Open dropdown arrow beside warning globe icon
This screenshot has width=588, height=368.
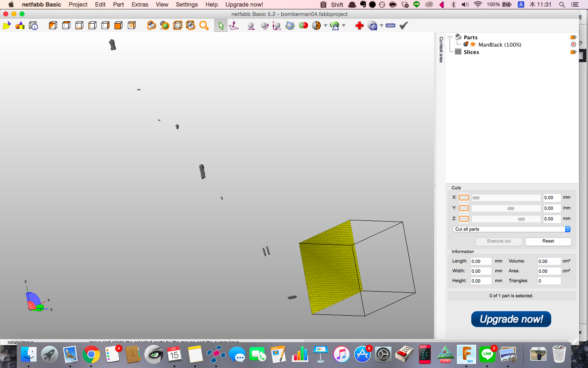pos(344,26)
